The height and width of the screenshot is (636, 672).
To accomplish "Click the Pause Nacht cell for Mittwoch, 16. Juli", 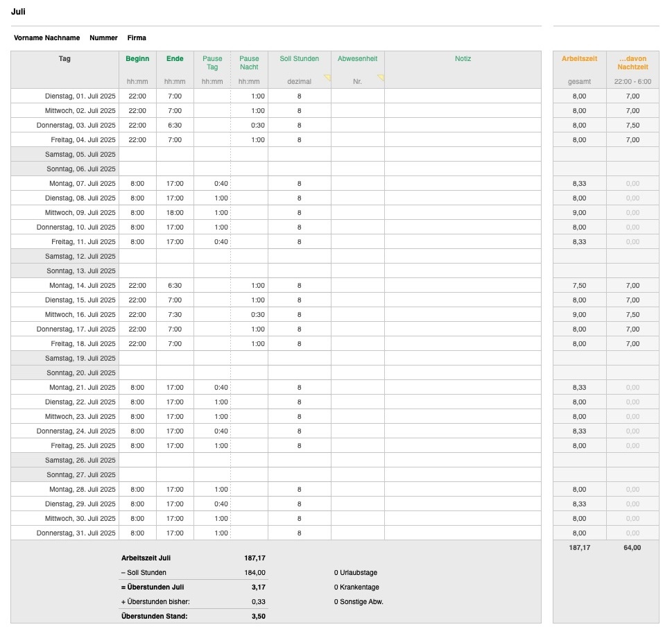I will (250, 315).
